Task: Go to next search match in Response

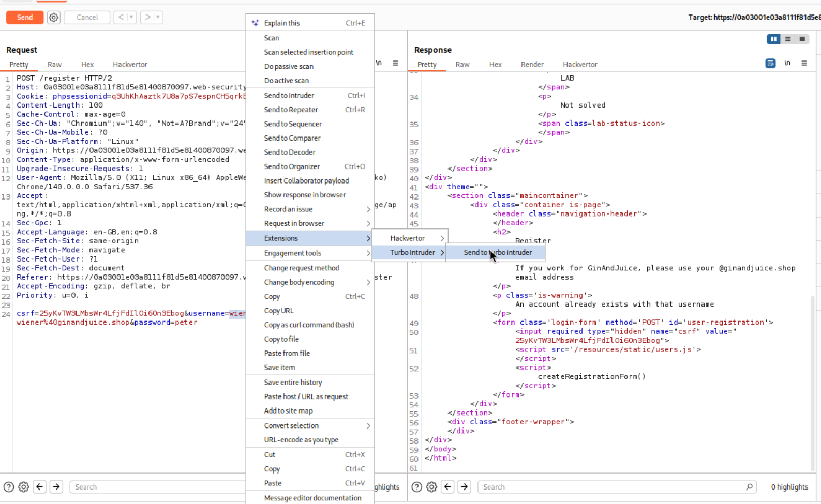Action: coord(465,487)
